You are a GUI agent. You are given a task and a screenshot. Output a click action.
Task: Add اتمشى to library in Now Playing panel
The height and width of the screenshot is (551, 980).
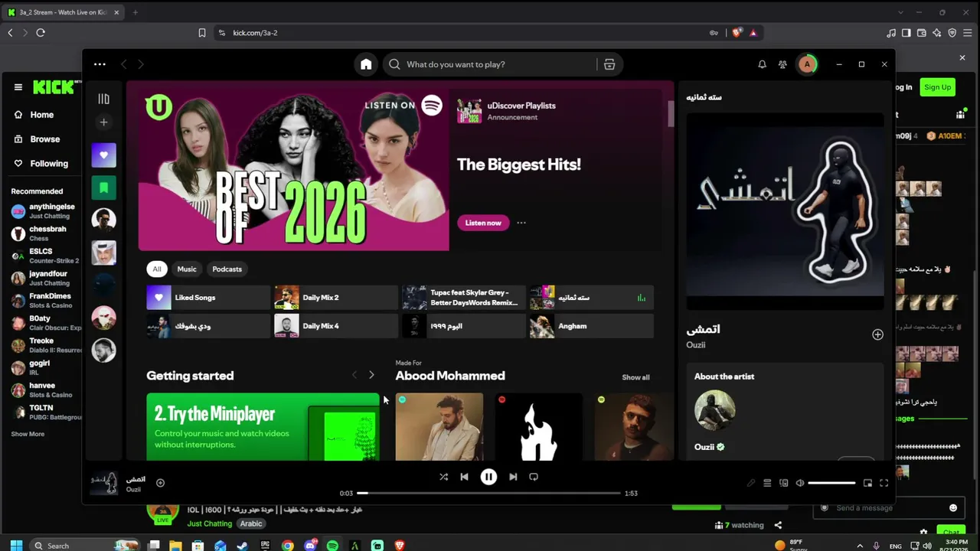click(x=877, y=334)
